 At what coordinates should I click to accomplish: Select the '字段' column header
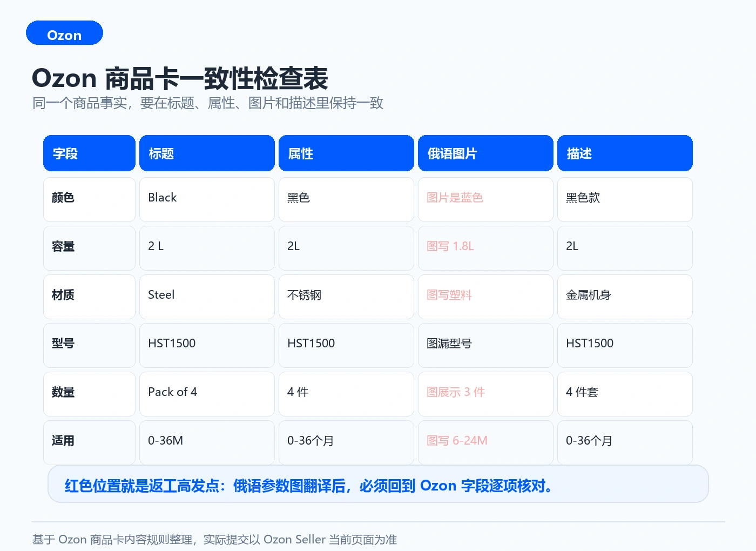point(89,153)
